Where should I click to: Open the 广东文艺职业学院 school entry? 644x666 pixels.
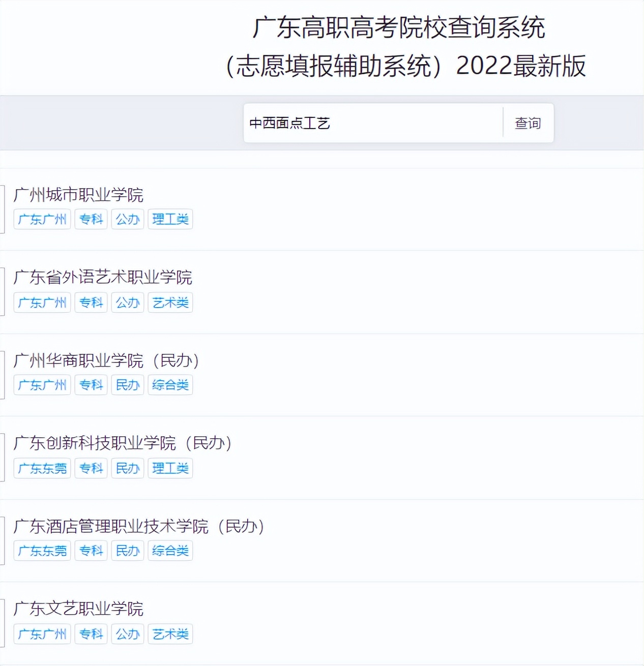pos(79,609)
